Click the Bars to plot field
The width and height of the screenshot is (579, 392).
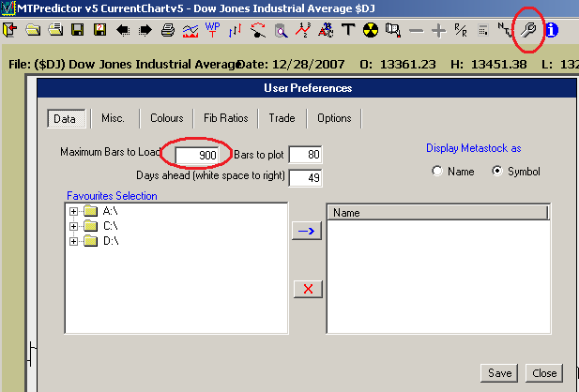305,155
